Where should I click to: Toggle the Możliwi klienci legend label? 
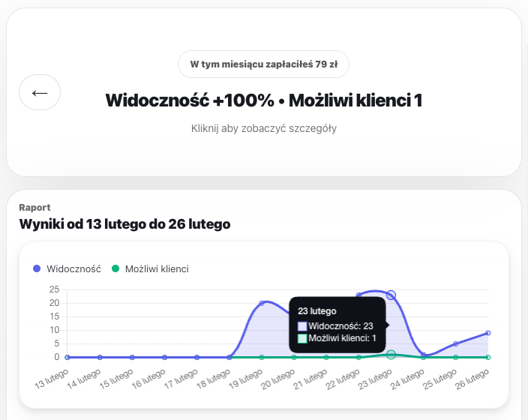click(157, 268)
